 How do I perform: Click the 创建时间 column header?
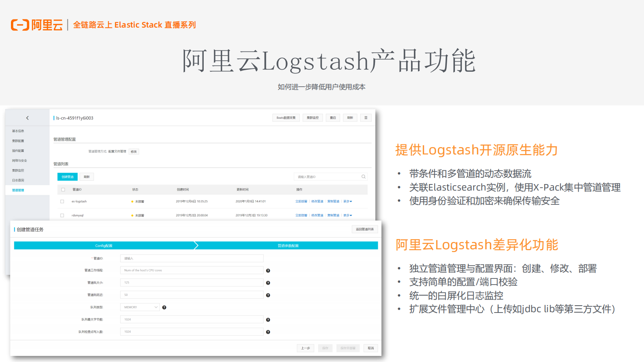183,190
